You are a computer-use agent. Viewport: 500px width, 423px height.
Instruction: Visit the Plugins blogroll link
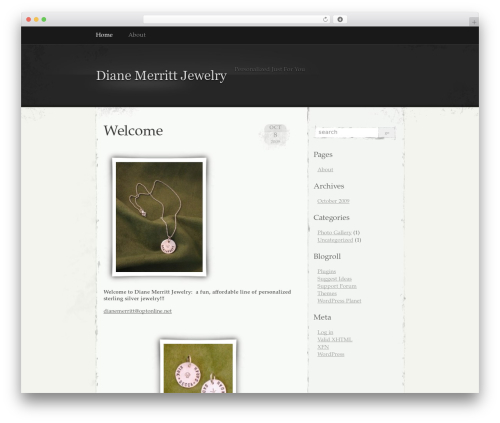[x=327, y=271]
